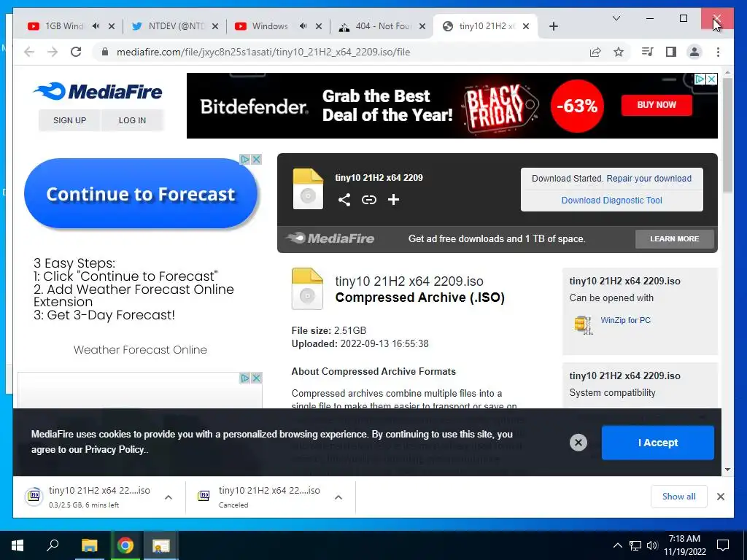Viewport: 747px width, 560px height.
Task: Click the I Accept cookies button
Action: coord(658,443)
